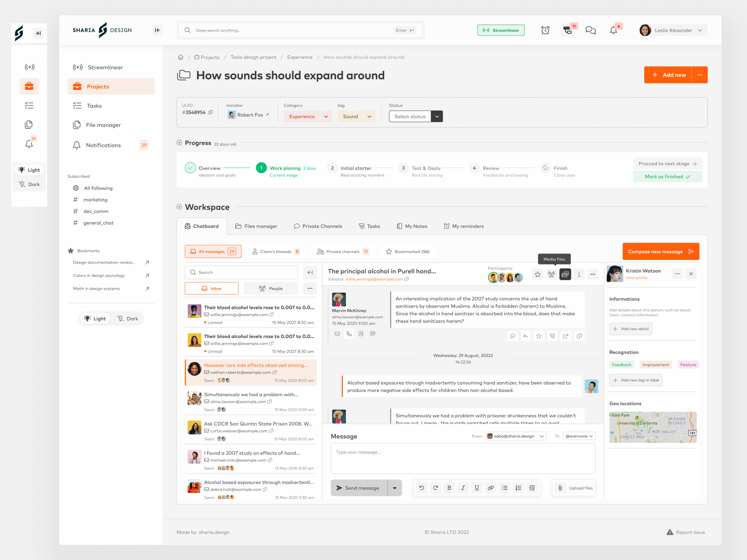
Task: Click Mark as finished
Action: pos(667,176)
